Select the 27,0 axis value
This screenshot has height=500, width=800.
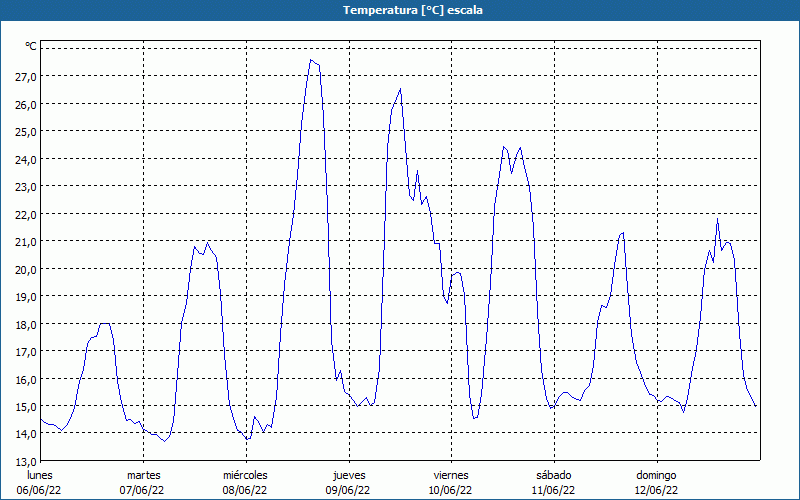pos(26,77)
